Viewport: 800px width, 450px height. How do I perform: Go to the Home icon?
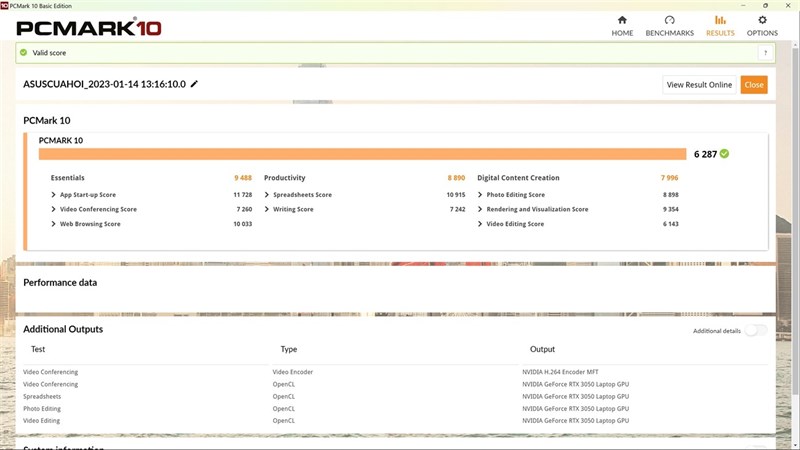[622, 20]
